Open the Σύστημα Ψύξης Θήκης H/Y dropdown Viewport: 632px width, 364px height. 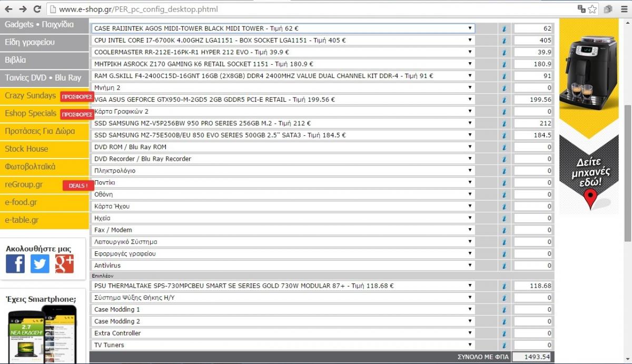point(283,298)
